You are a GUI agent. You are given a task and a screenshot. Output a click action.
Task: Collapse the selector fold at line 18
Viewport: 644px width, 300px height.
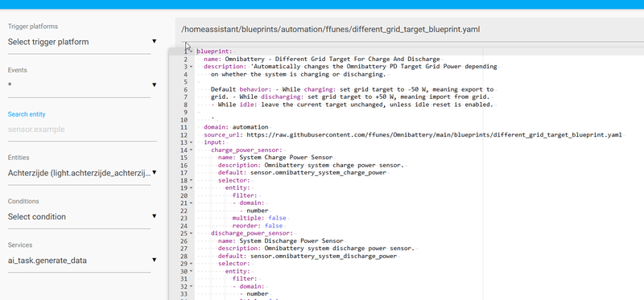[192, 180]
